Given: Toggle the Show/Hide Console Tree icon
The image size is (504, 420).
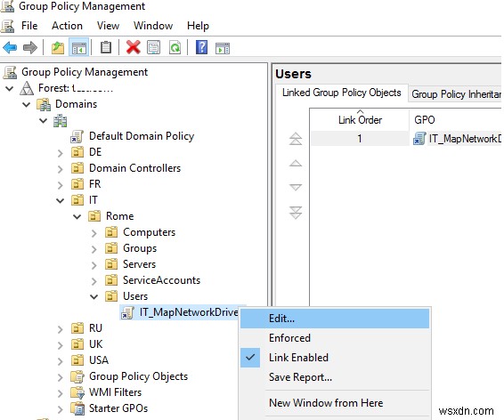Looking at the screenshot, I should (x=79, y=48).
